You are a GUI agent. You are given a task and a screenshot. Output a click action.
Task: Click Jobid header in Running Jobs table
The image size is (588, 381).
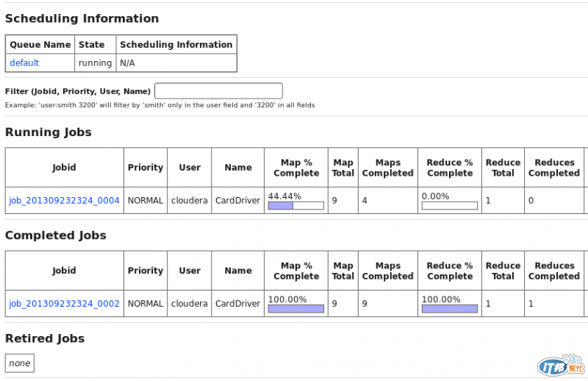(x=64, y=168)
